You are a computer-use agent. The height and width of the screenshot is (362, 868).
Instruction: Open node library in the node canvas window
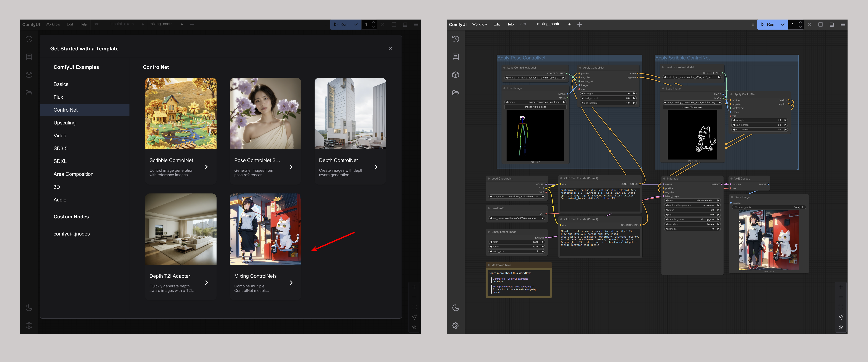[x=456, y=57]
